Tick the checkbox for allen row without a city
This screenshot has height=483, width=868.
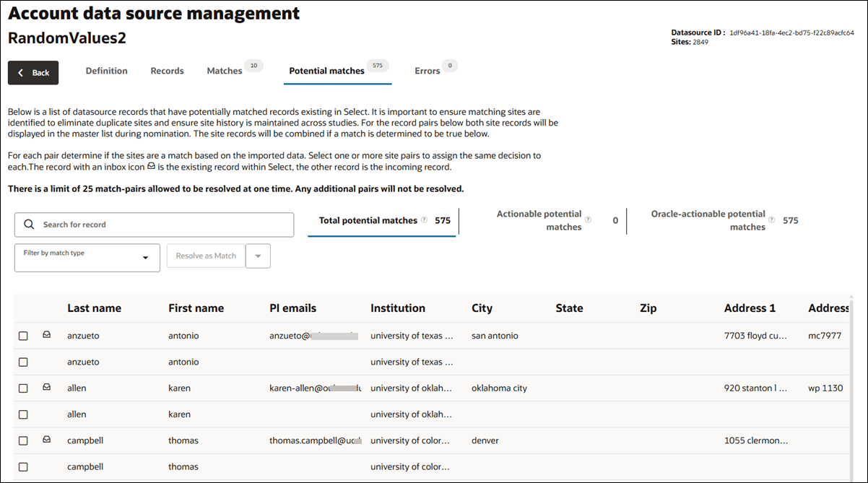[23, 414]
